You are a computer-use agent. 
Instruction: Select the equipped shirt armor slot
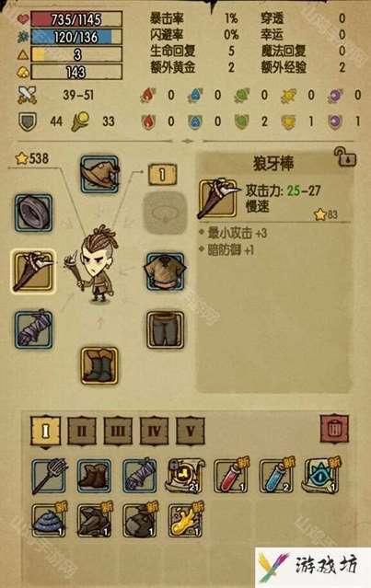(165, 271)
